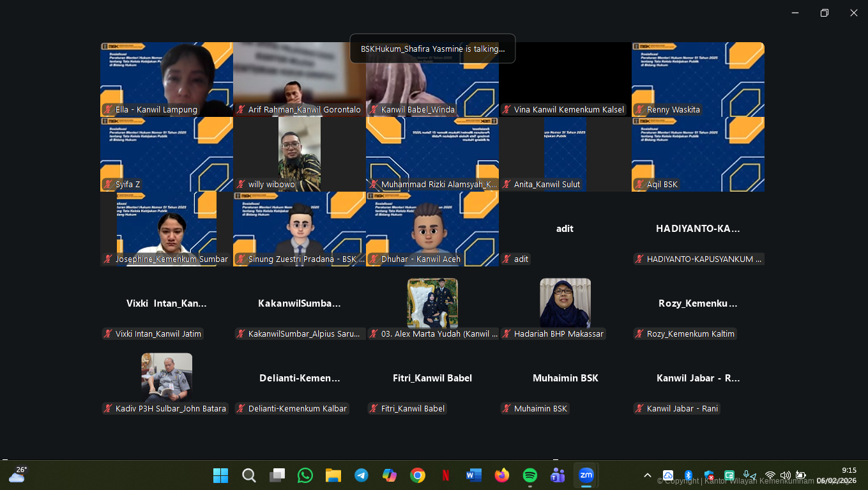The image size is (868, 490).
Task: Open Firefox from the taskbar
Action: tap(501, 475)
